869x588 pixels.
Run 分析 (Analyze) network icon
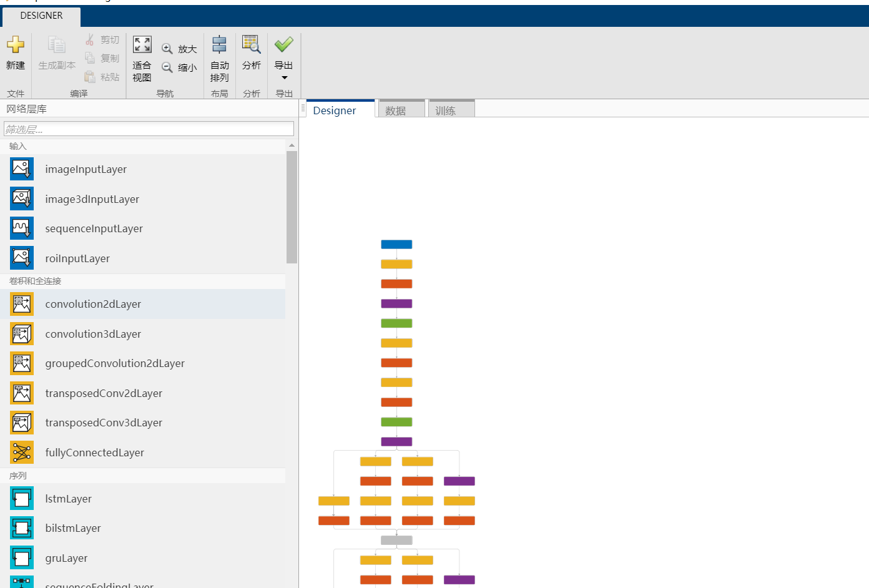point(252,44)
